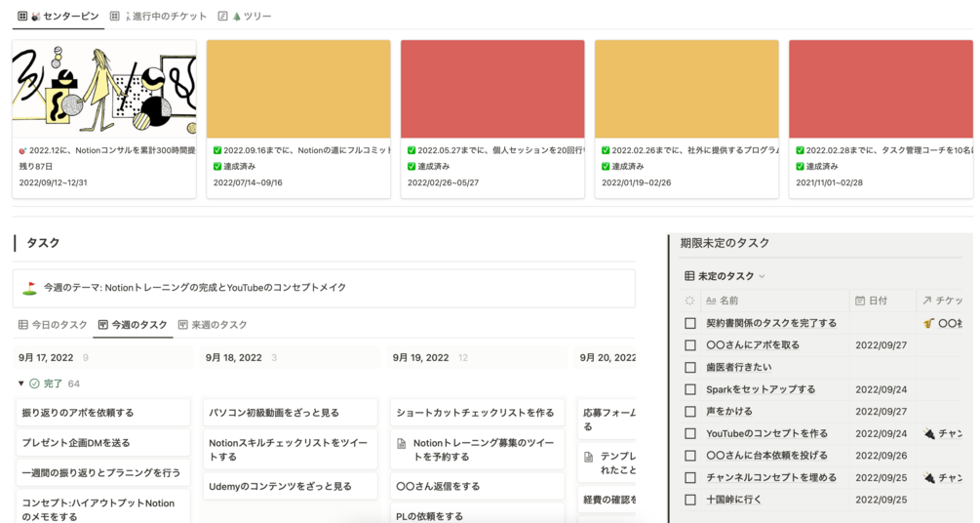Click date 2022/09/25 in 十国峠に行く row

[882, 500]
